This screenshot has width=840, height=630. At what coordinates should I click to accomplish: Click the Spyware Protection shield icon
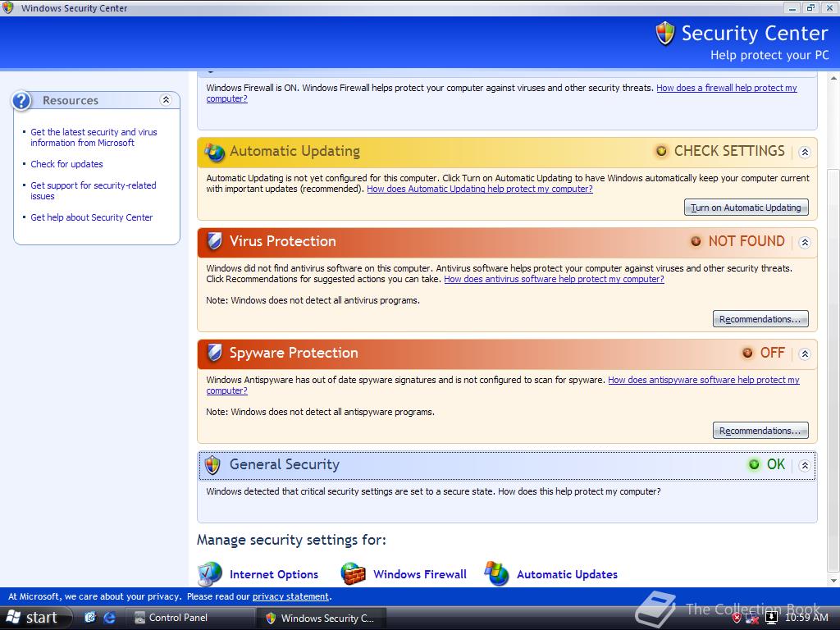pos(215,353)
